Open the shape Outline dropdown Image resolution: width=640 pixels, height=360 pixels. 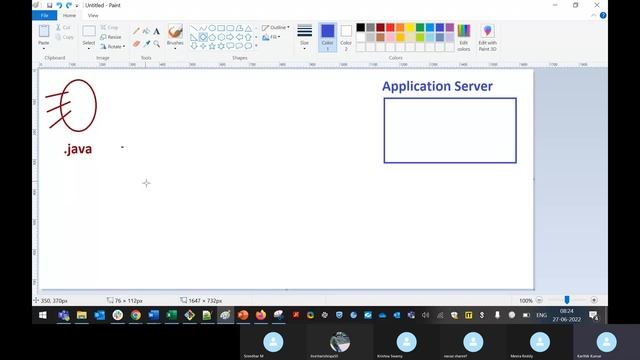276,27
